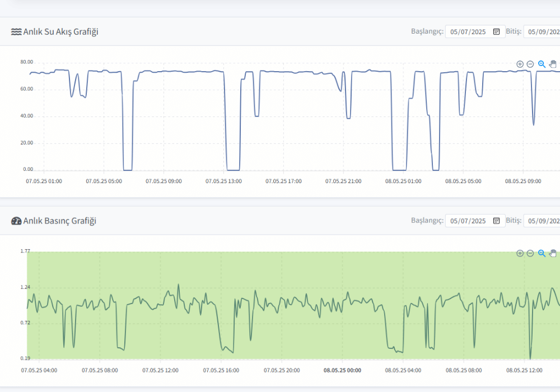The width and height of the screenshot is (560, 392).
Task: Click the calendar icon in pressure chart Başlangıç field
Action: pos(496,221)
